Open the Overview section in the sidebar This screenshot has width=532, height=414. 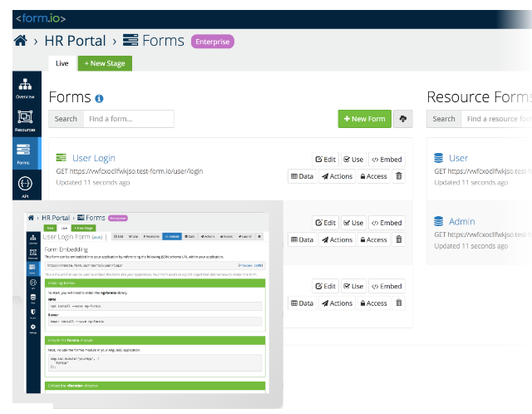tap(25, 88)
